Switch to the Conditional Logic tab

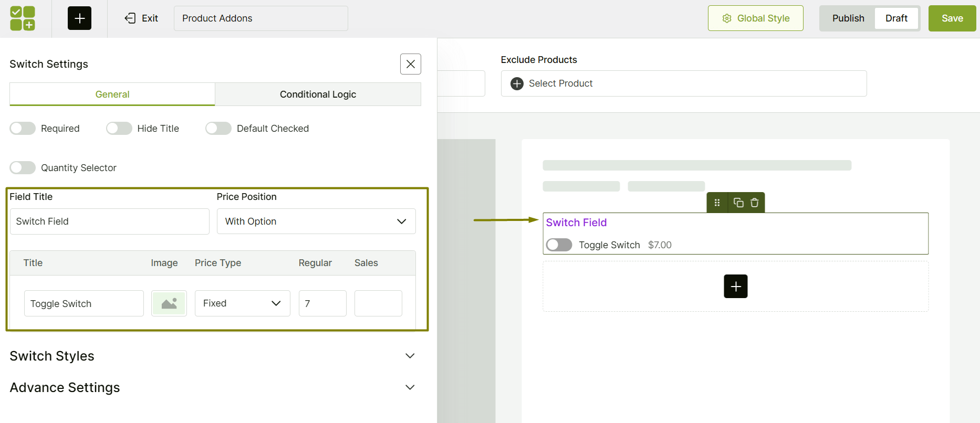point(318,94)
